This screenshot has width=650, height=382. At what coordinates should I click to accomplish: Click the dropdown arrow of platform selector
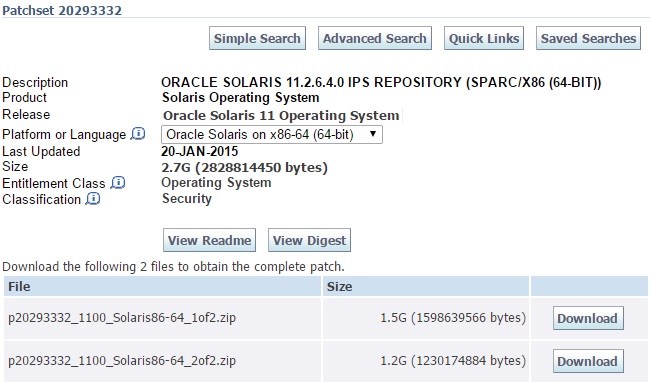pyautogui.click(x=373, y=134)
